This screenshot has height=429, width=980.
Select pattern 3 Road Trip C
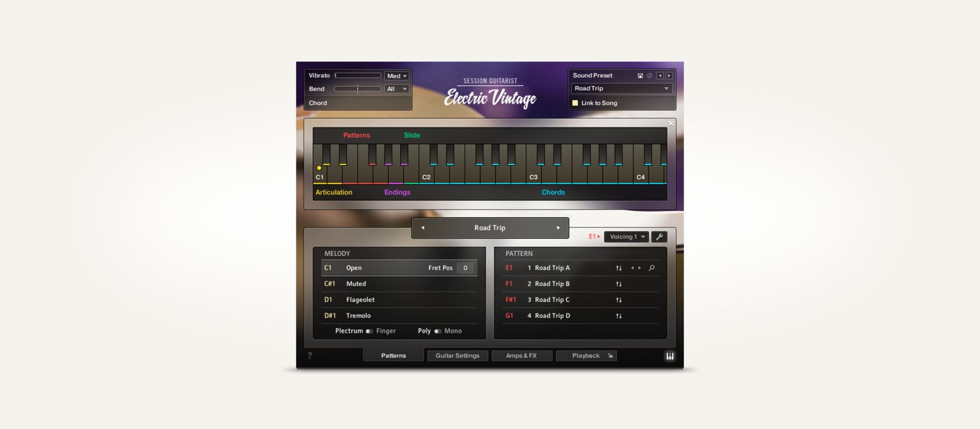(551, 300)
